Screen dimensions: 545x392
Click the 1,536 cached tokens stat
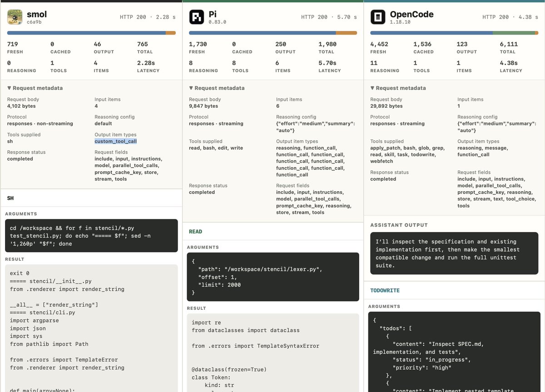click(x=424, y=47)
